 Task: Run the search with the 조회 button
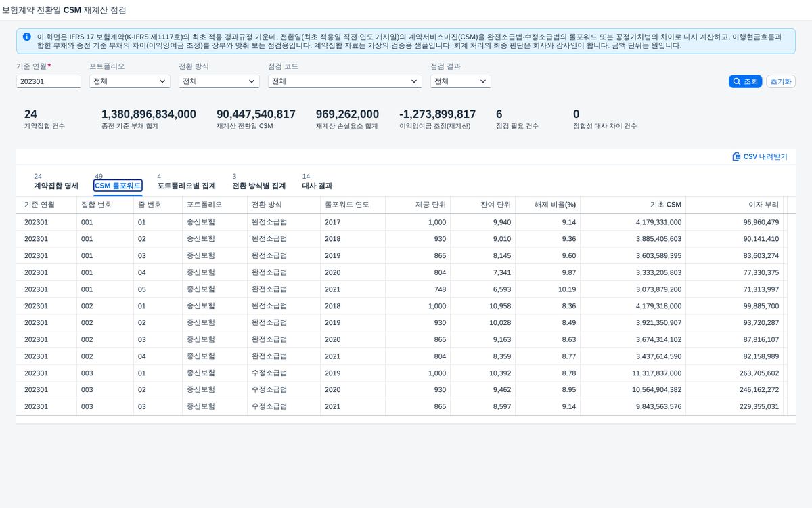tap(746, 81)
